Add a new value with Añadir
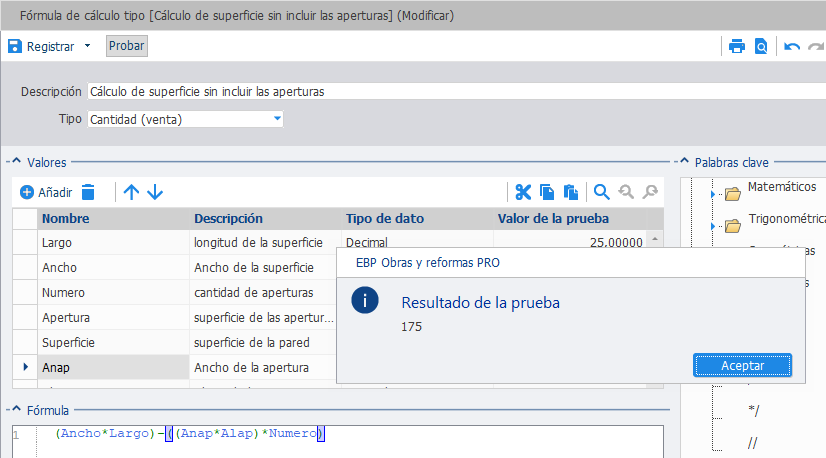Screen dimensions: 826x458 point(46,192)
